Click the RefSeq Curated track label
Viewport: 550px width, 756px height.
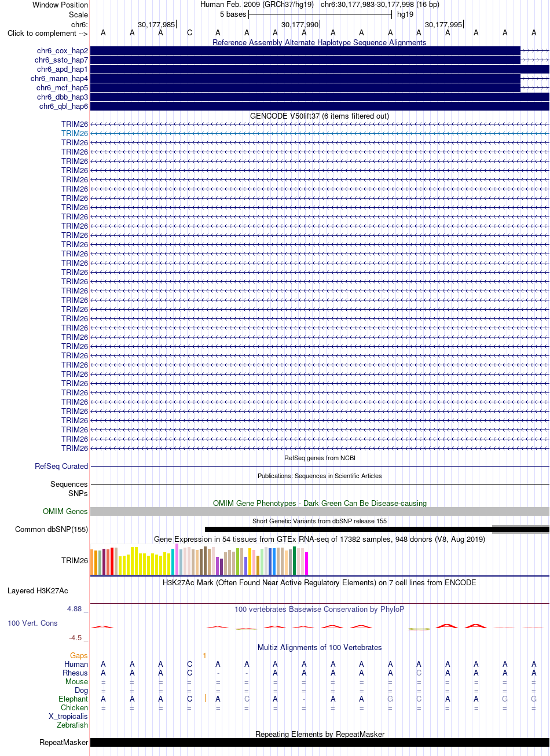tap(61, 466)
